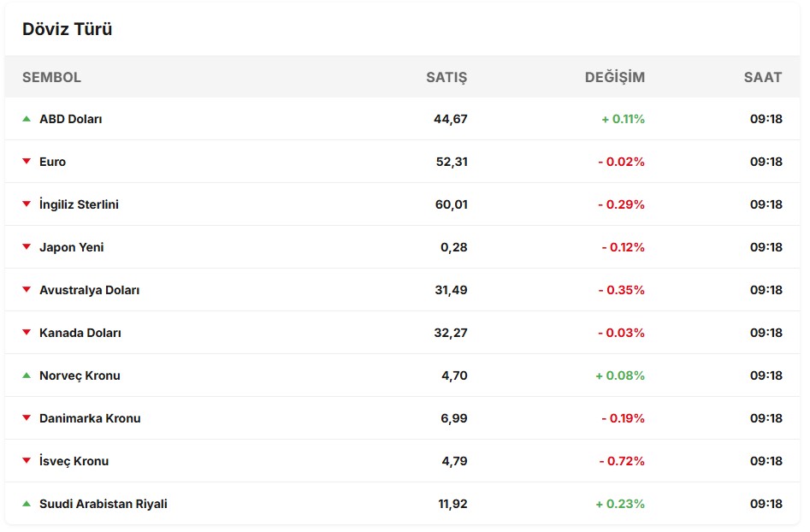
Task: Open the Euro currency link
Action: pos(52,162)
